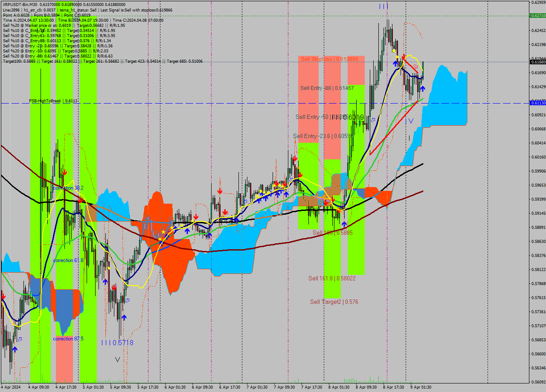Click the '5 Apr 09:30' time label

point(120,387)
